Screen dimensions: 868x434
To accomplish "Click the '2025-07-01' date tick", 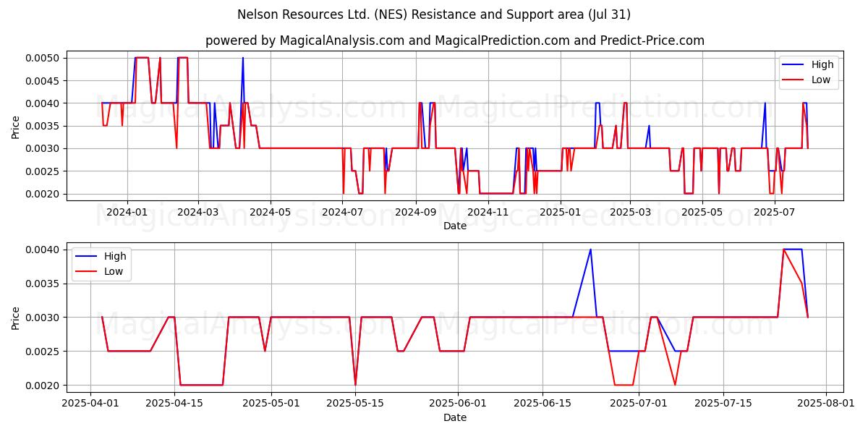I will 639,404.
